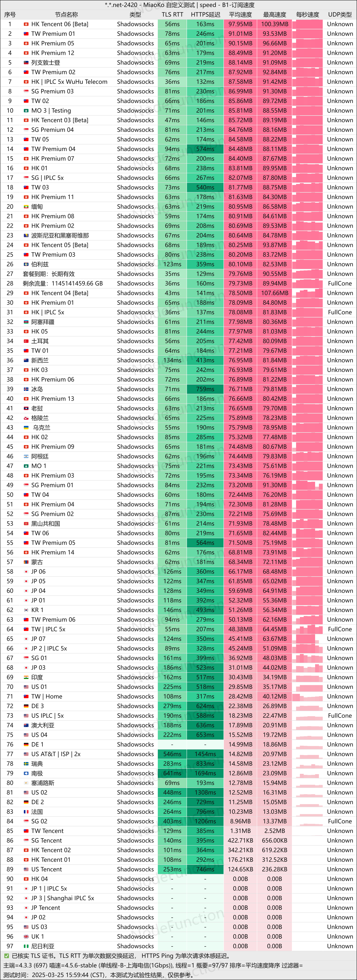This screenshot has width=357, height=980.
Task: Select the node name JP 3 | Shanghai IPLC 5x
Action: [x=62, y=898]
